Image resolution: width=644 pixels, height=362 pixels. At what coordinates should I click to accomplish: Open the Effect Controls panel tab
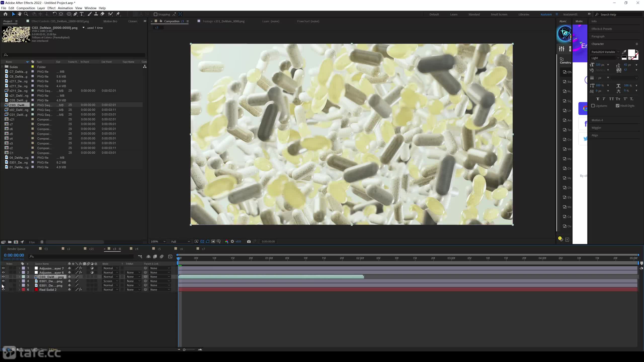click(x=60, y=21)
